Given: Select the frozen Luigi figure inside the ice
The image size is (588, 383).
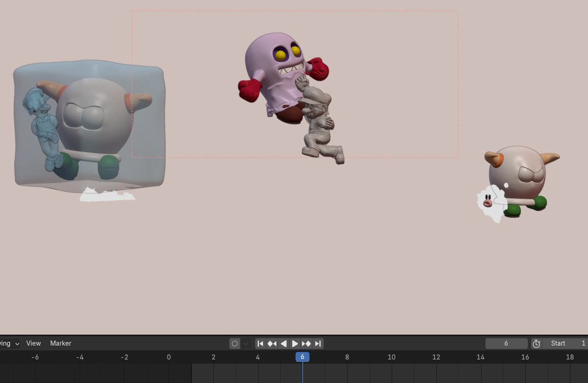Looking at the screenshot, I should (x=43, y=130).
